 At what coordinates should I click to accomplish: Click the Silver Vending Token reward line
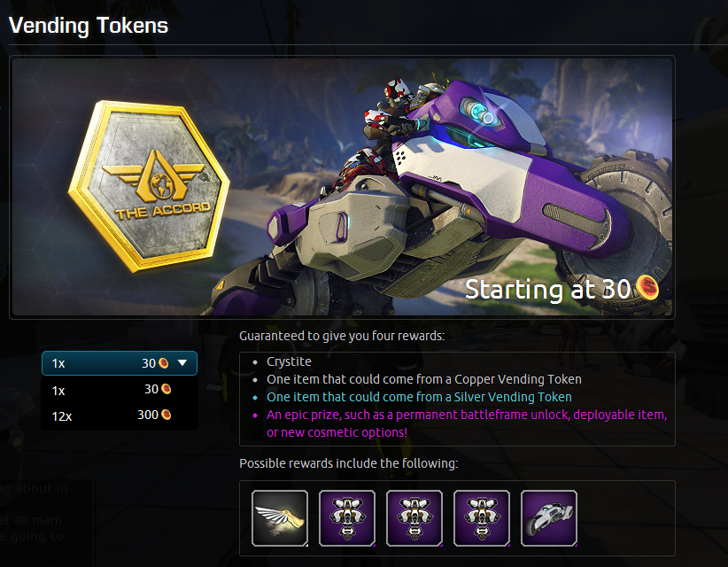419,397
